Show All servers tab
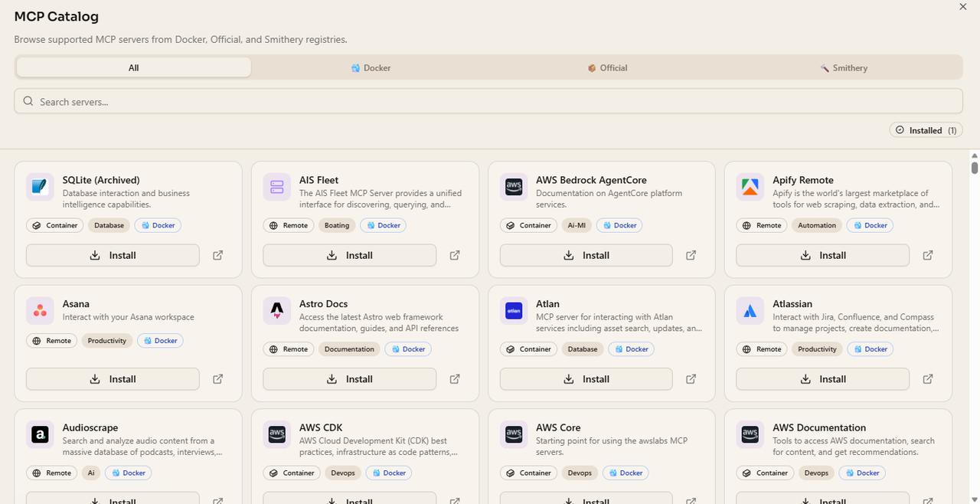Screen dimensions: 980x504 pos(134,67)
